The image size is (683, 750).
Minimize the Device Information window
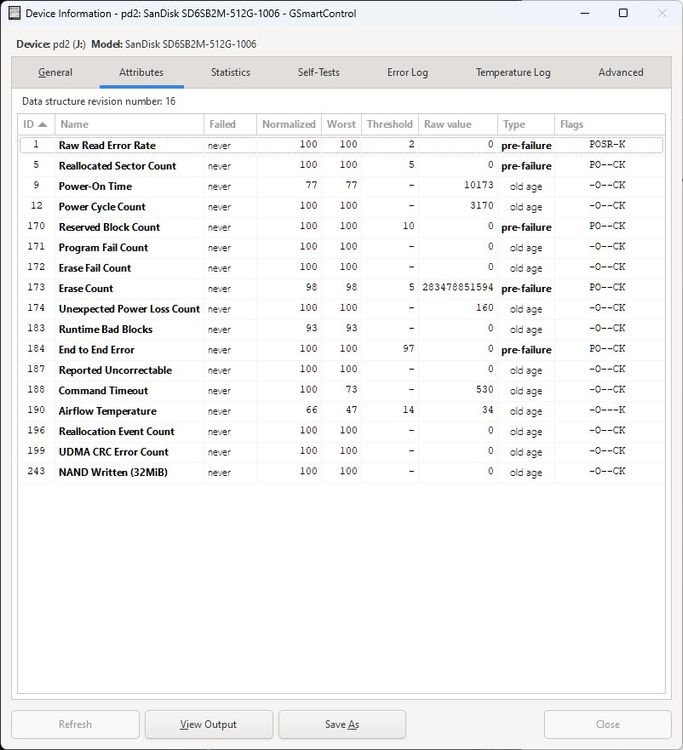click(x=584, y=13)
